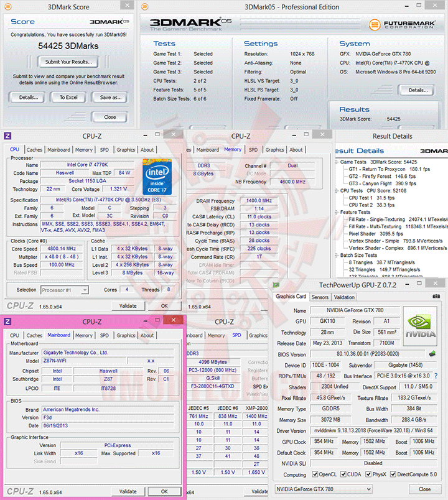Image resolution: width=448 pixels, height=500 pixels.
Task: Open SPD tab in the CPU-Z Memory window
Action: [x=253, y=149]
